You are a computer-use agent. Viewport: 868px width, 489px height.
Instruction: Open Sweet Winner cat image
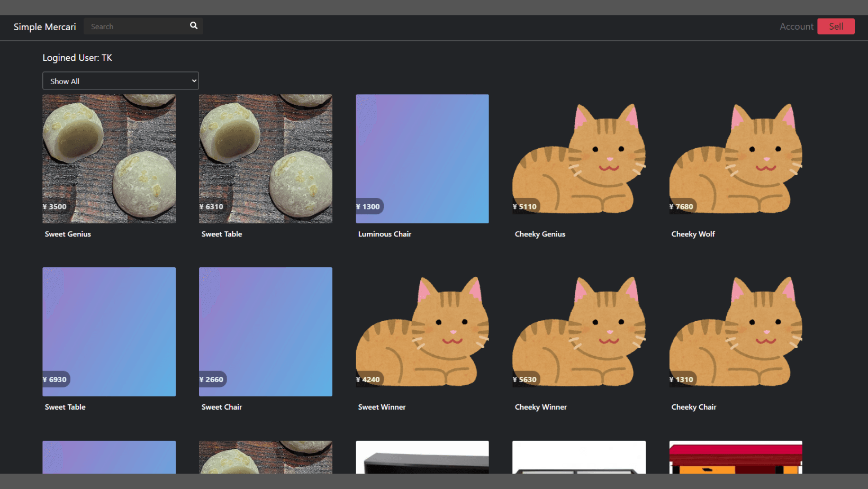(x=422, y=332)
